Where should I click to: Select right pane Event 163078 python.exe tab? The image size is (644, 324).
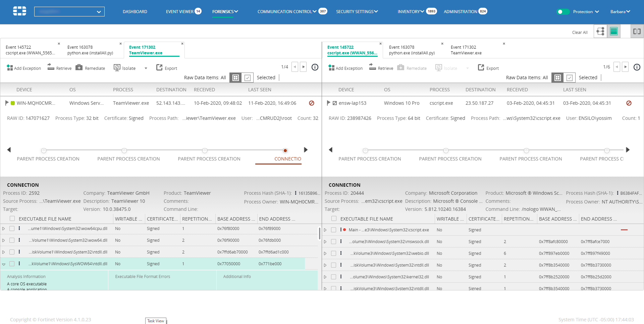tap(412, 50)
